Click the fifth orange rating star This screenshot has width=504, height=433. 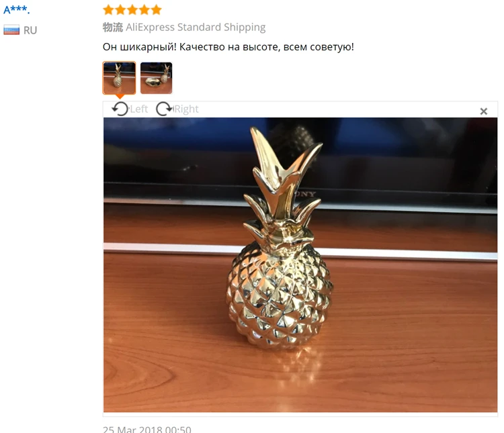[x=156, y=9]
